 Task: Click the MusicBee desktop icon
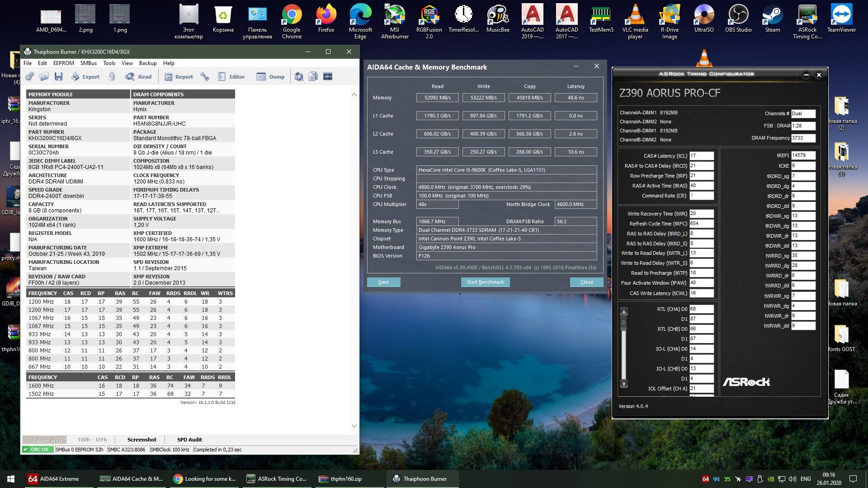498,19
